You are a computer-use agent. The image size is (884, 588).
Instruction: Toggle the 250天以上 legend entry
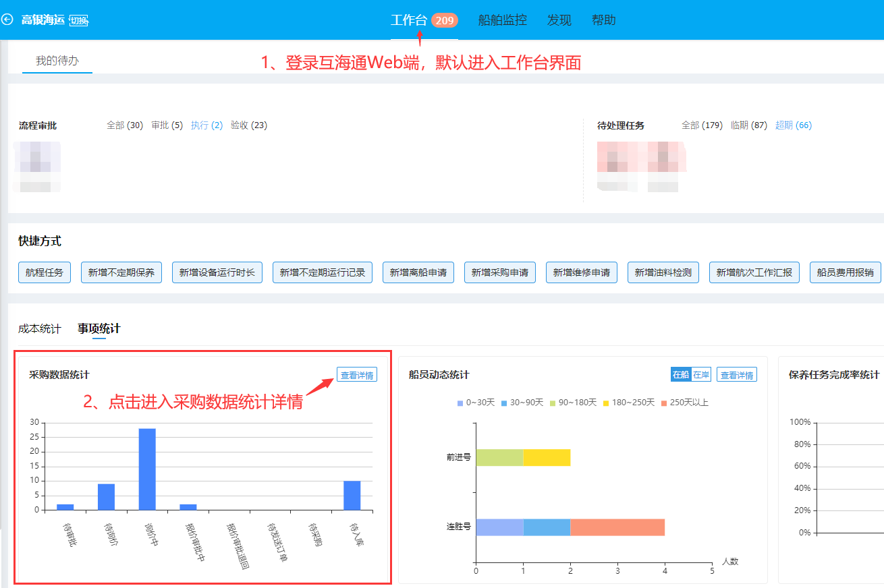click(x=684, y=403)
